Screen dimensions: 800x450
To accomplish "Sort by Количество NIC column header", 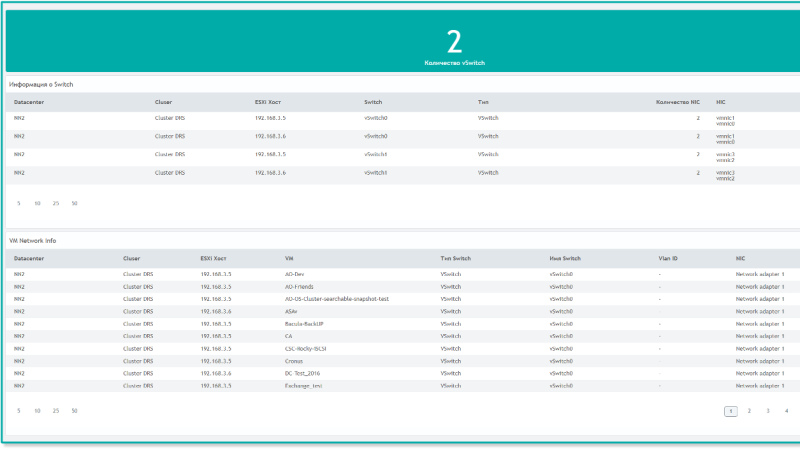I will coord(678,102).
